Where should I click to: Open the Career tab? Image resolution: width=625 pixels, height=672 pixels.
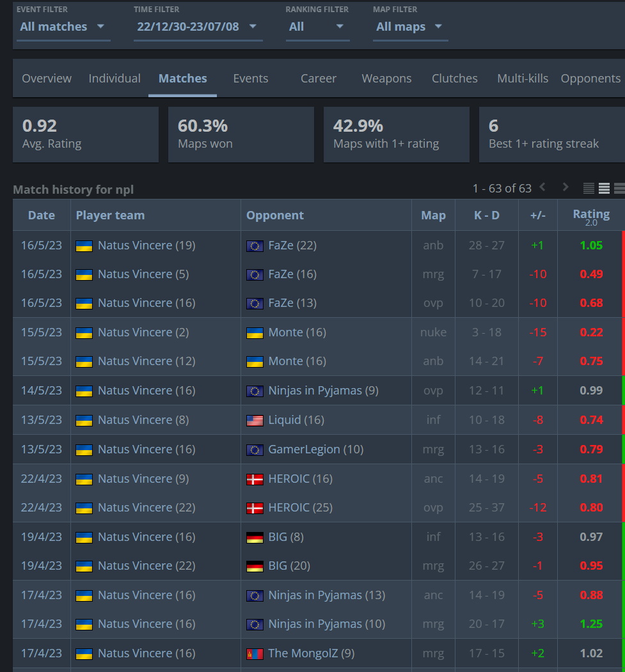(x=319, y=79)
